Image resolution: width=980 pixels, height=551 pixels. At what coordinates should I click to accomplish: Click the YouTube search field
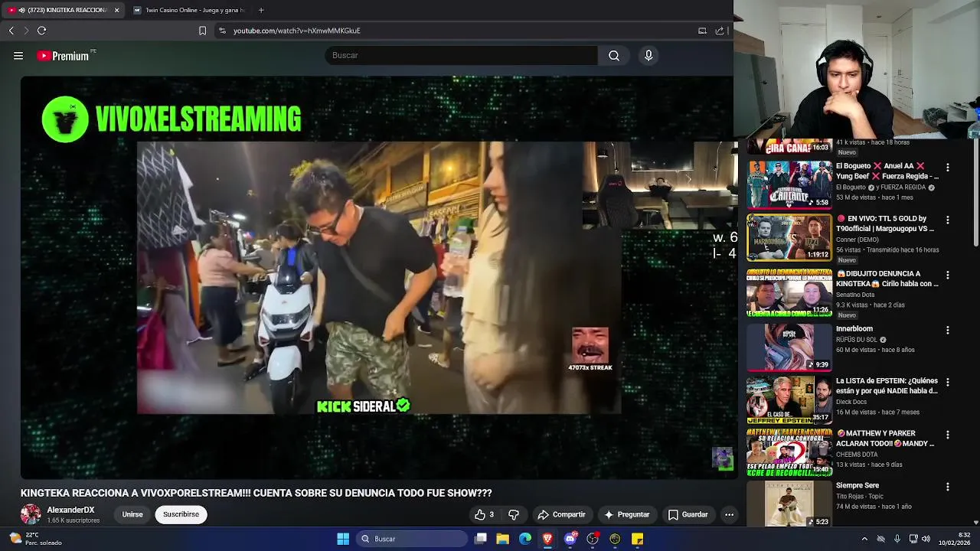[x=461, y=55]
